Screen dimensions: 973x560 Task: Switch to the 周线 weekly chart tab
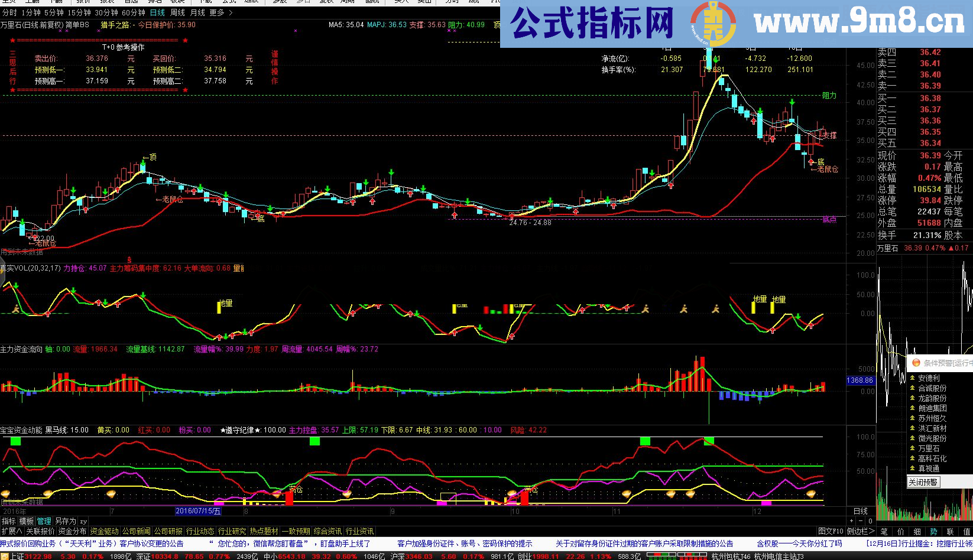click(177, 12)
